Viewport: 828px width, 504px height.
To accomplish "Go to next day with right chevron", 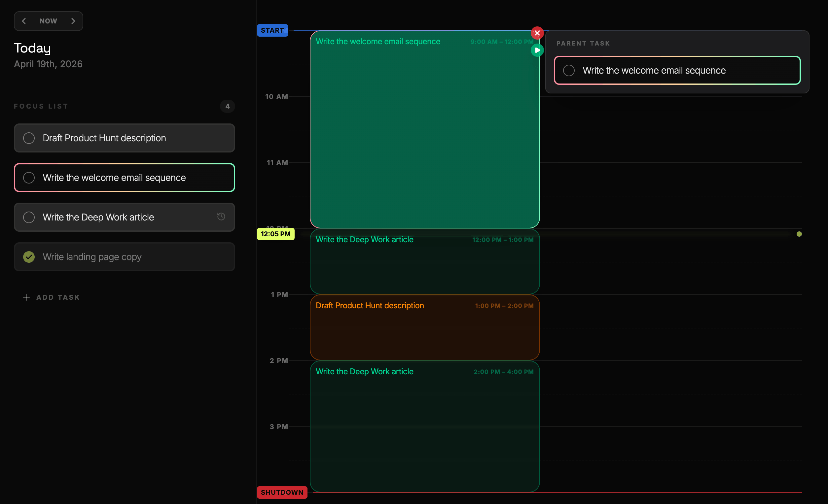I will (73, 21).
